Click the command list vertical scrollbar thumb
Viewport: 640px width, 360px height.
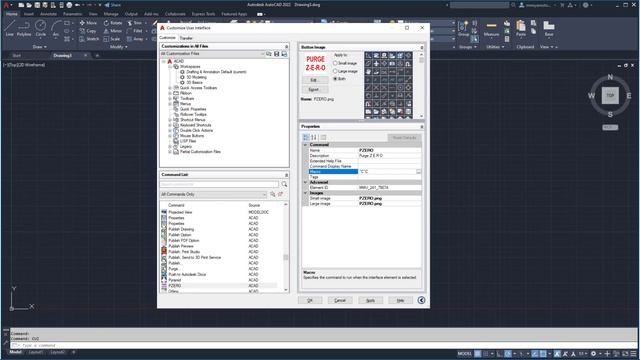(x=286, y=257)
